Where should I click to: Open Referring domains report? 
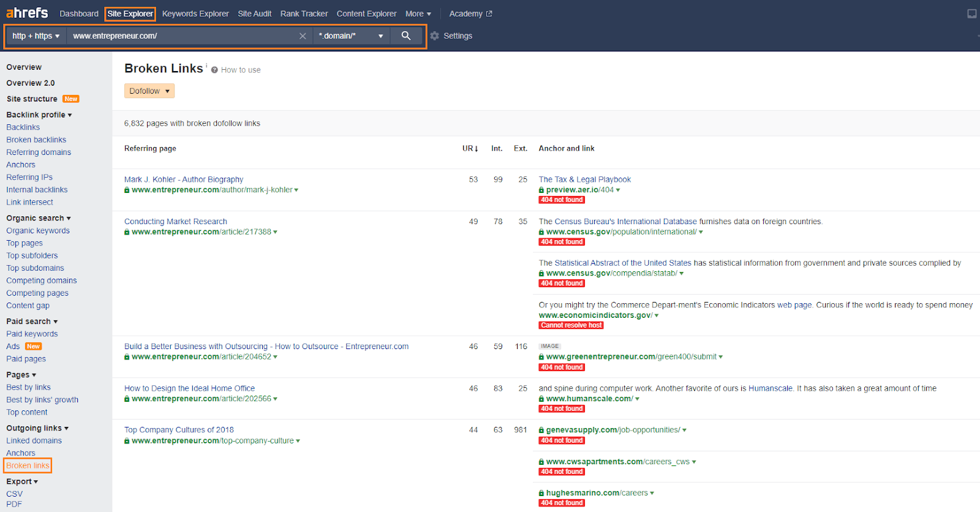point(39,152)
